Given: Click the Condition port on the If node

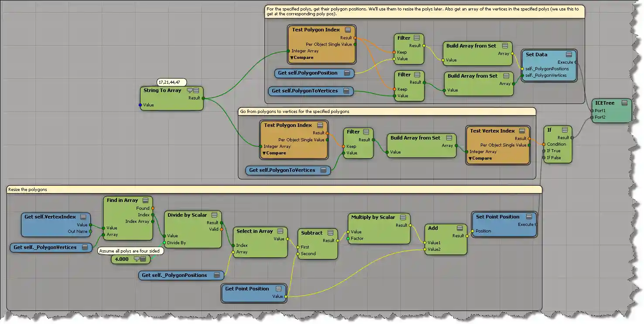Looking at the screenshot, I should 544,144.
